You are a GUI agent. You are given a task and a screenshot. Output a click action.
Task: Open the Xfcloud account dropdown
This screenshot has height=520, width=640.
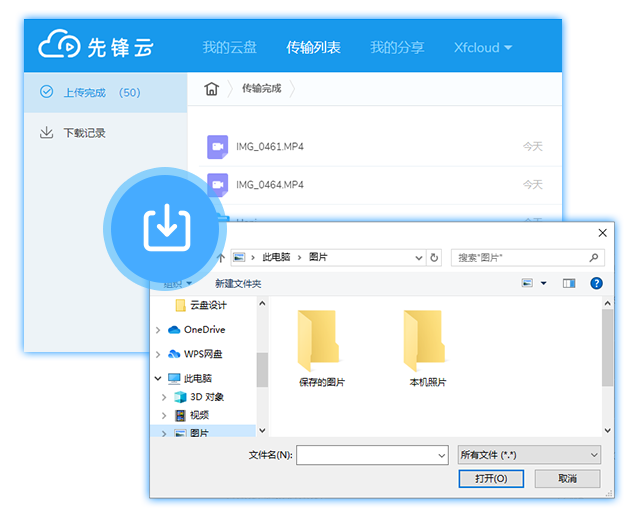pyautogui.click(x=483, y=47)
